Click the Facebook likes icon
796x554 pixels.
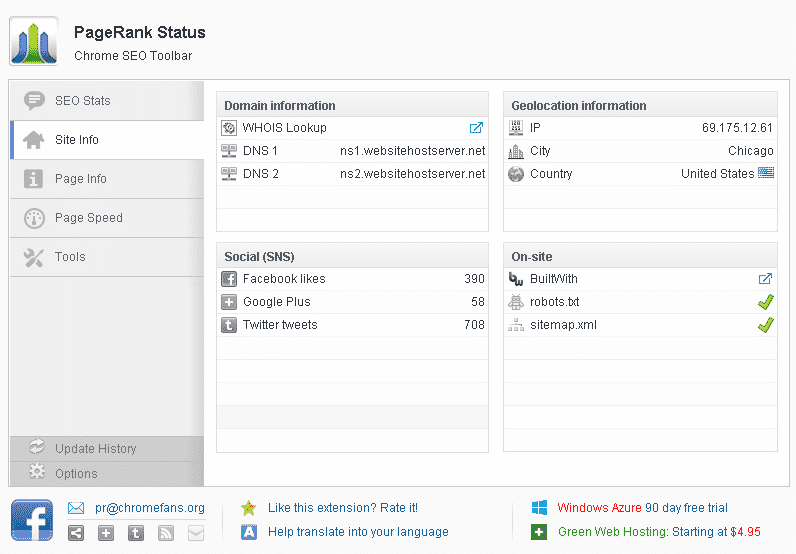click(229, 279)
